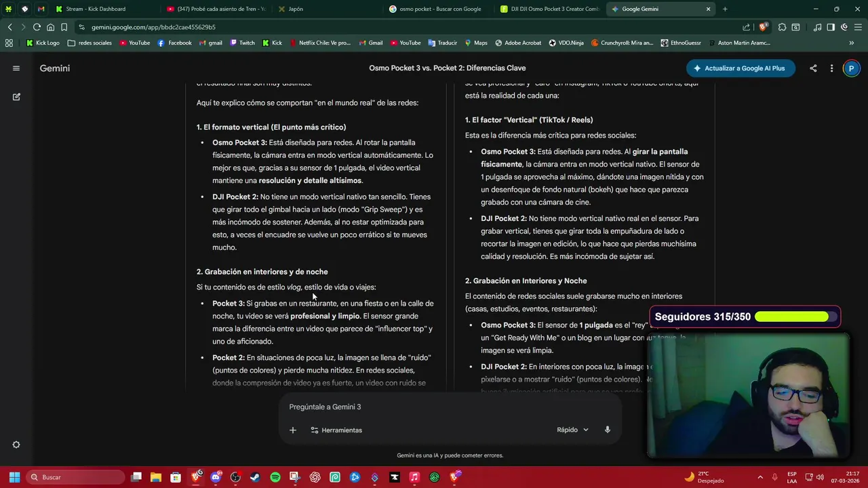Open the Adobe Acrobat bookmark

[x=518, y=43]
